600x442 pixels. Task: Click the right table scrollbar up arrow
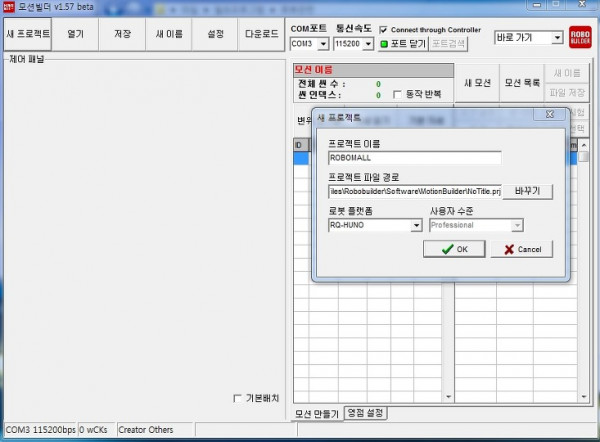point(584,146)
